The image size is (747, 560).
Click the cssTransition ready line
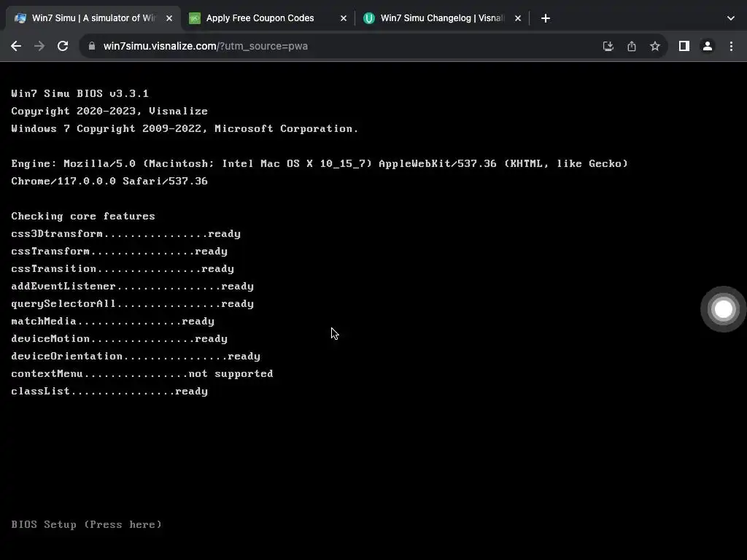(123, 268)
